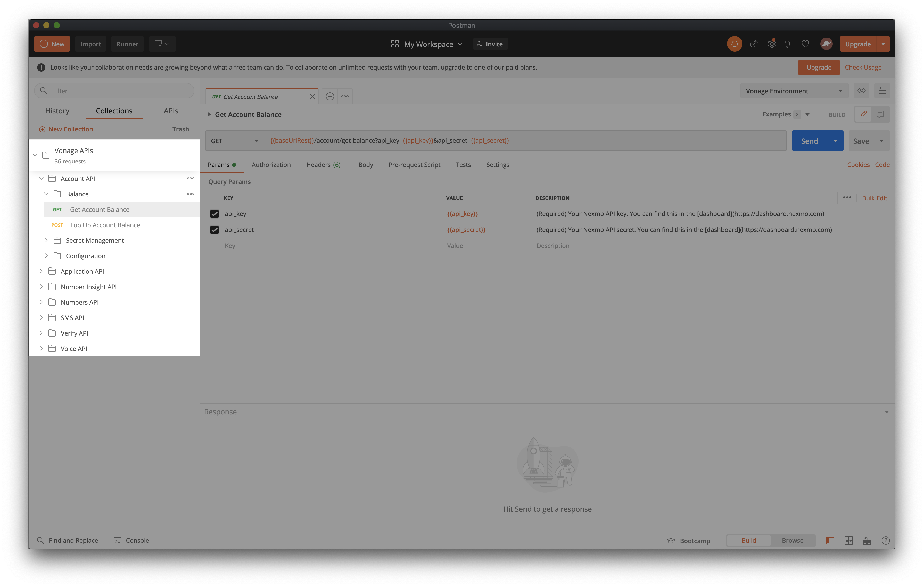Open the Runner button
The image size is (924, 587).
[127, 44]
